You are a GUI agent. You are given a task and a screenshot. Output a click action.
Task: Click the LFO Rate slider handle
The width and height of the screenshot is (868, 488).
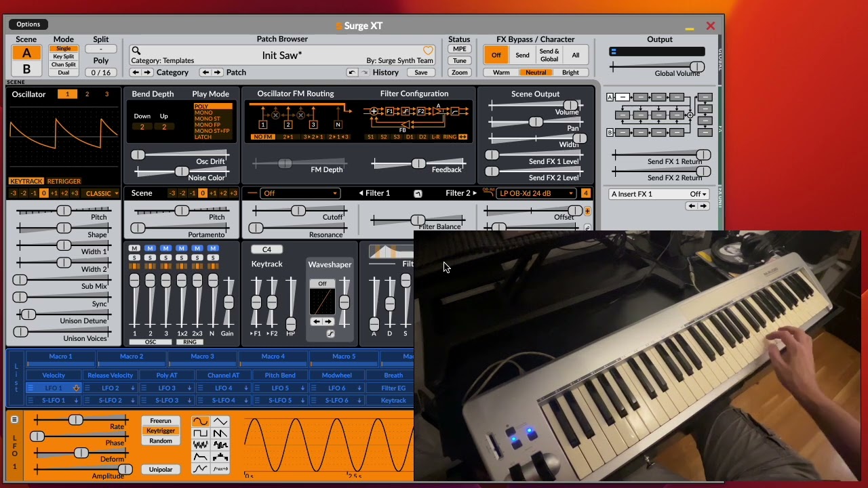pyautogui.click(x=76, y=421)
